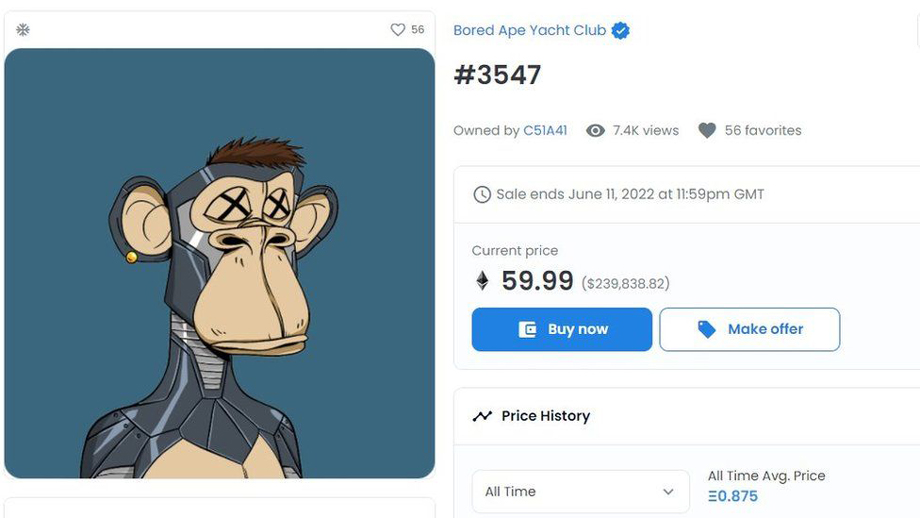Open the 56 favorites list
The height and width of the screenshot is (518, 920).
coord(762,130)
